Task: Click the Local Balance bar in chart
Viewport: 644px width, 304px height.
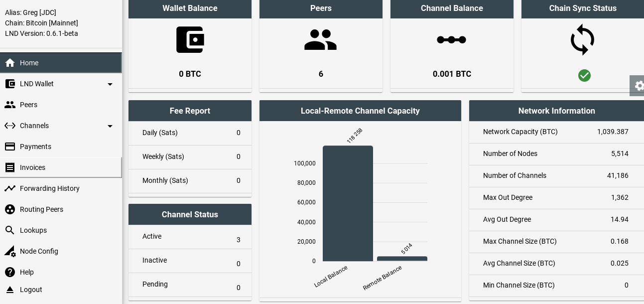Action: point(348,203)
